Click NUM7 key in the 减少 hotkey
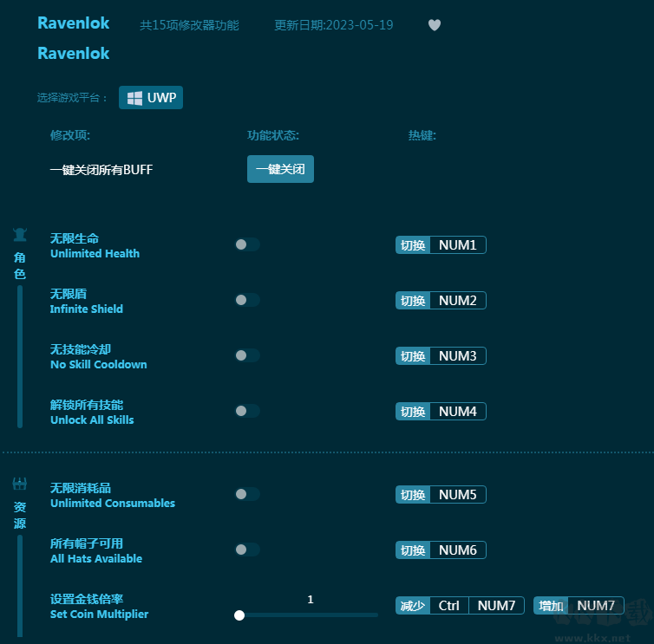This screenshot has height=644, width=654. pyautogui.click(x=496, y=605)
